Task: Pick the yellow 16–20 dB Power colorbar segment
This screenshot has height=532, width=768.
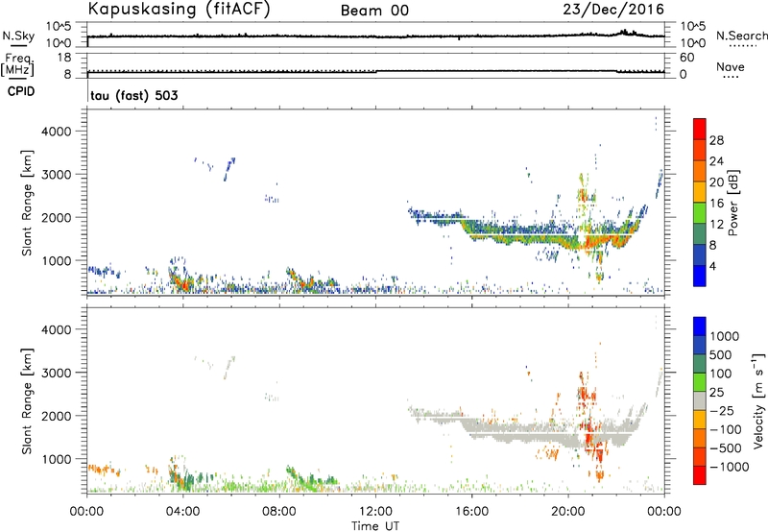Action: pyautogui.click(x=700, y=192)
